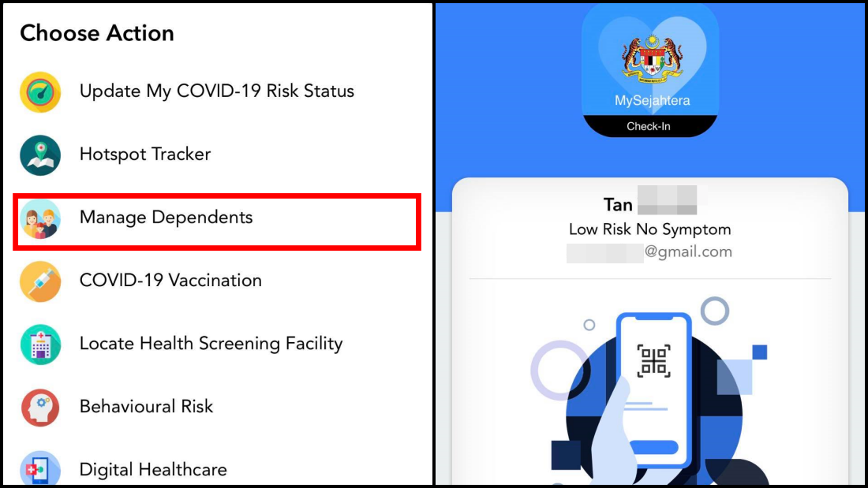Choose COVID-19 Vaccination from the list
This screenshot has width=868, height=488.
coord(170,281)
